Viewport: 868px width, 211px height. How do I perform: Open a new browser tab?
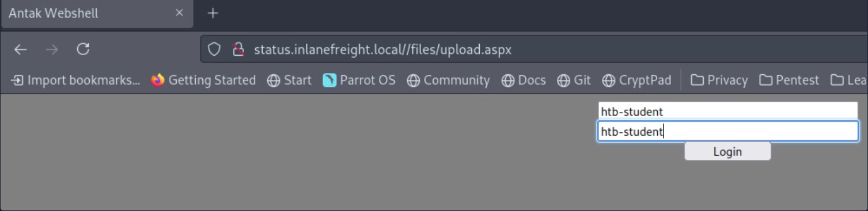(x=213, y=13)
